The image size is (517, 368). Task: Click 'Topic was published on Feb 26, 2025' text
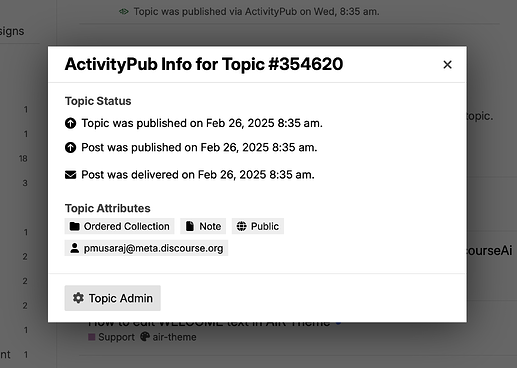tap(202, 123)
